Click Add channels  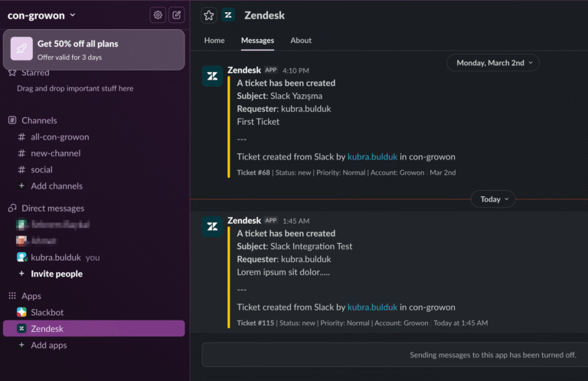57,186
